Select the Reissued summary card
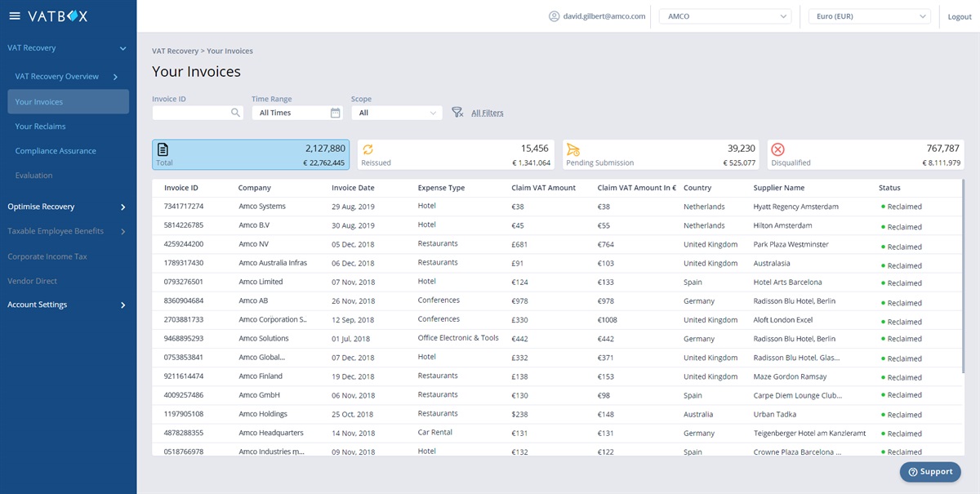 tap(456, 154)
